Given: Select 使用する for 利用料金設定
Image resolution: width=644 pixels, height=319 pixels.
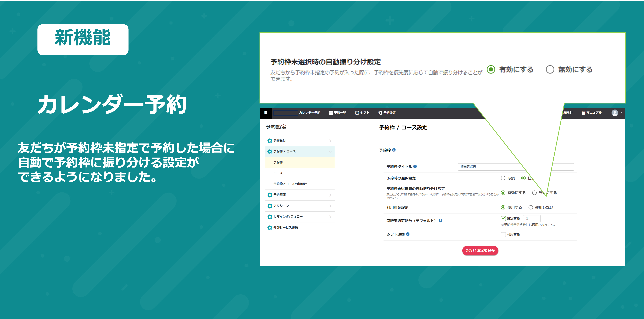Looking at the screenshot, I should [503, 207].
